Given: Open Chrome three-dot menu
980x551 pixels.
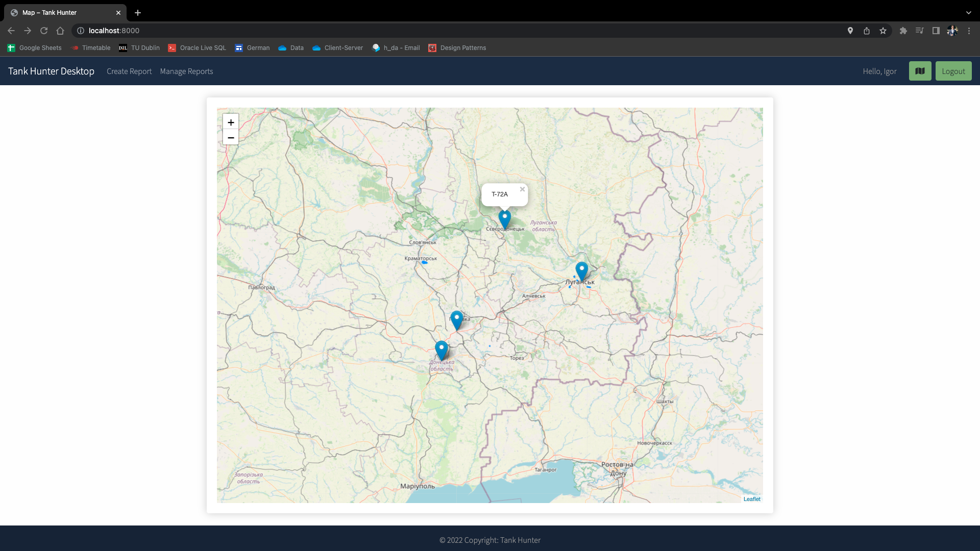Looking at the screenshot, I should (x=969, y=31).
